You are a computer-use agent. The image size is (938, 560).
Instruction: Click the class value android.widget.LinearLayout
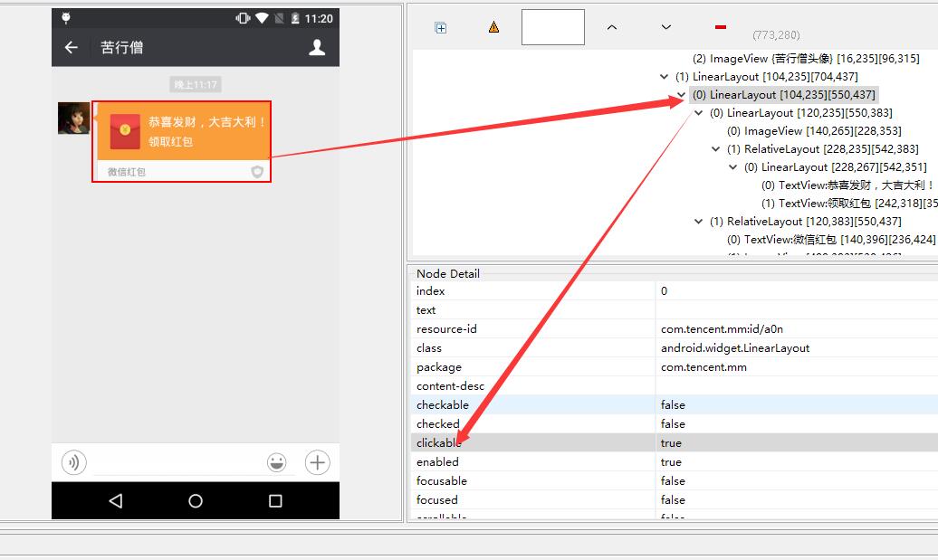(734, 348)
